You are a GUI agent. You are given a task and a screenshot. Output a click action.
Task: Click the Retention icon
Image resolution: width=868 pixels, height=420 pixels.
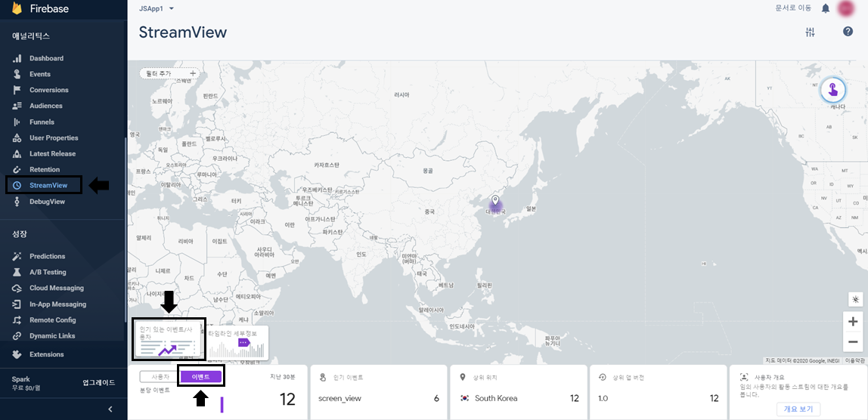[x=17, y=169]
